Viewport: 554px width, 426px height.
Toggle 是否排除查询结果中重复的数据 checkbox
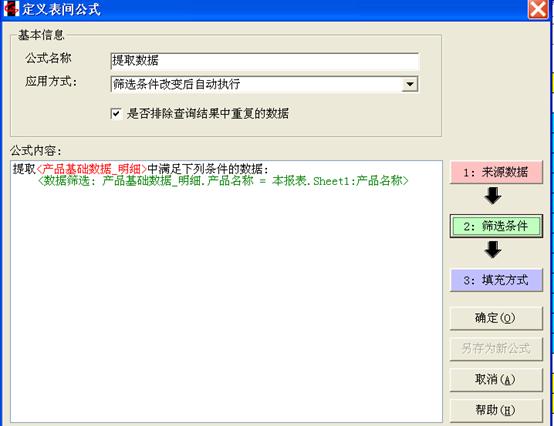(116, 113)
